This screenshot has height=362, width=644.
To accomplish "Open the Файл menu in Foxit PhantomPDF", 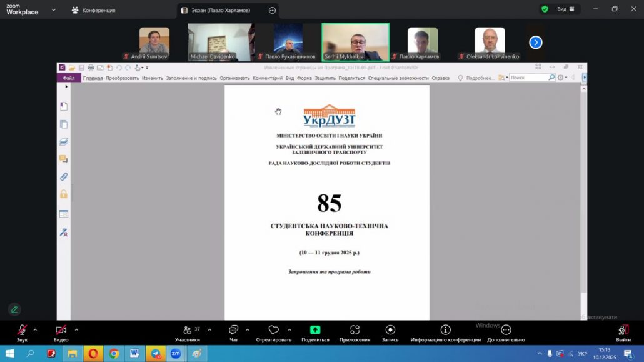I will coord(68,79).
